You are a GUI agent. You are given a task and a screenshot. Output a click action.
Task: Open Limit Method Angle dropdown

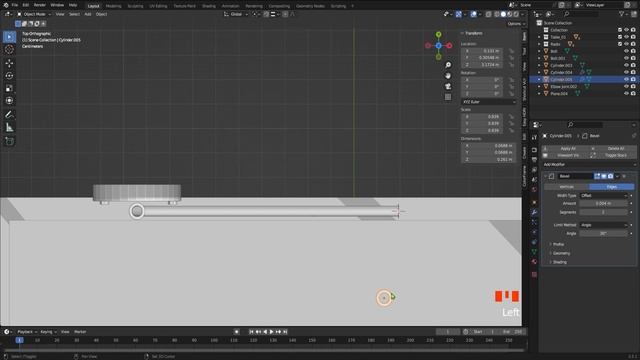pos(603,225)
